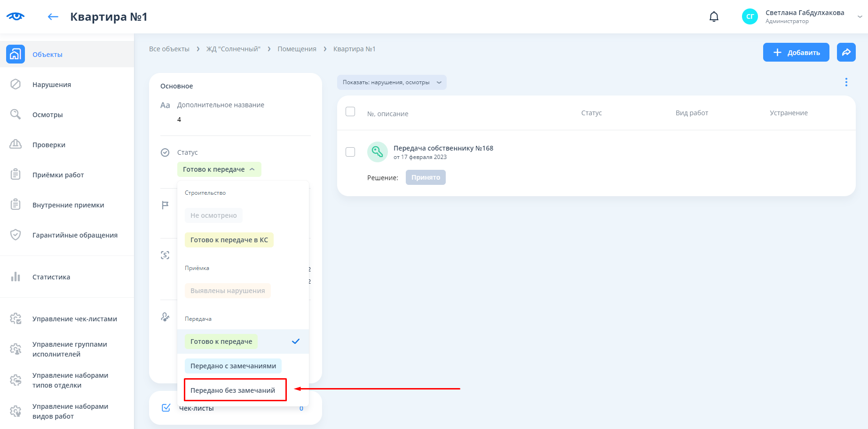Click the Чек-листы checkbox icon
The width and height of the screenshot is (868, 429).
[166, 408]
